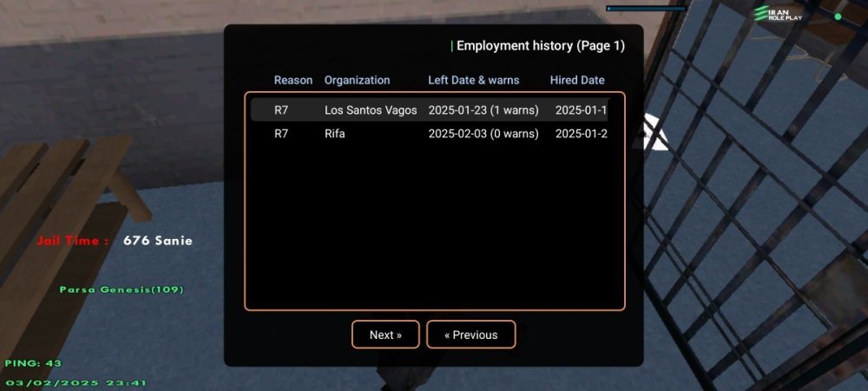Screen dimensions: 868x391
Task: Click the blue progress bar at top
Action: (x=646, y=9)
